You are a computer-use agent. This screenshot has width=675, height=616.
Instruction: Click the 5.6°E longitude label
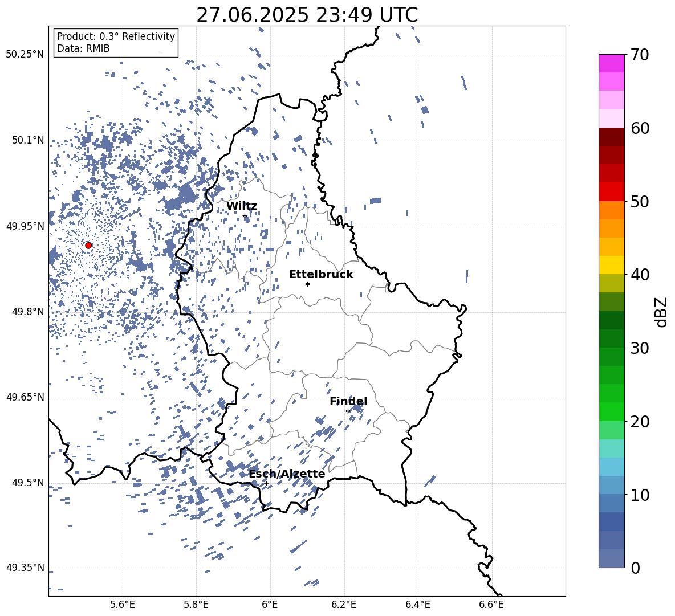(x=123, y=605)
